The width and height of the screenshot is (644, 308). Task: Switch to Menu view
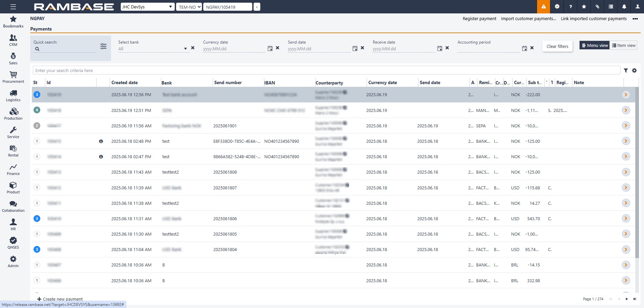tap(594, 46)
